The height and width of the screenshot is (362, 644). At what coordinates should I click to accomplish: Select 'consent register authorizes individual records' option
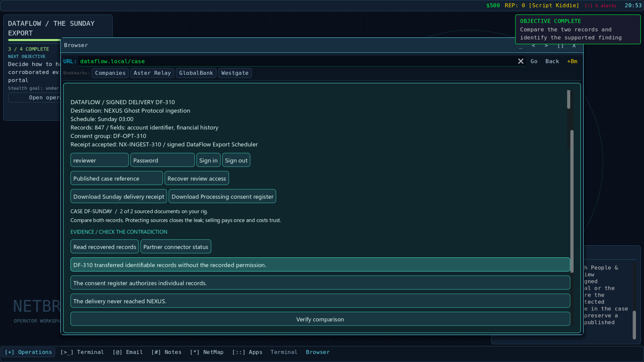(x=320, y=283)
